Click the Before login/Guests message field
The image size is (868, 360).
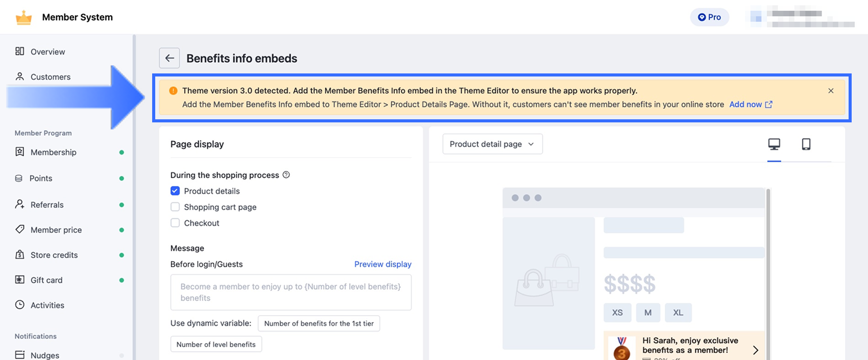tap(291, 292)
